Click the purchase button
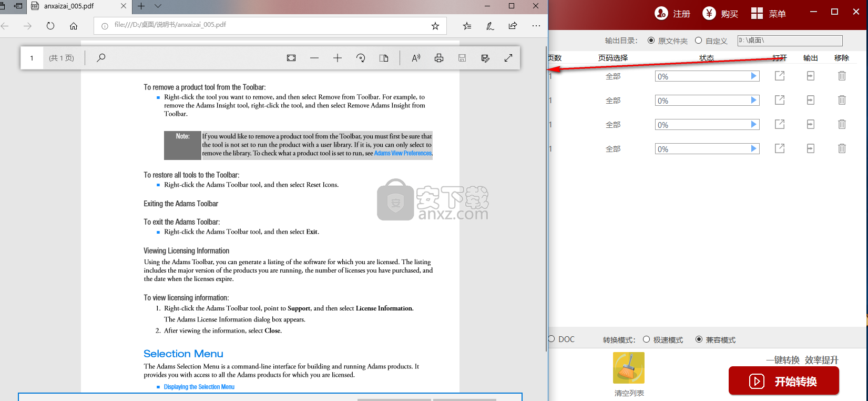 point(721,14)
